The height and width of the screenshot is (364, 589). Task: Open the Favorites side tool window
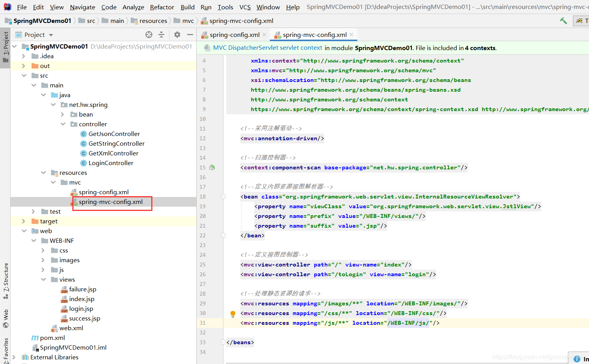[x=5, y=351]
